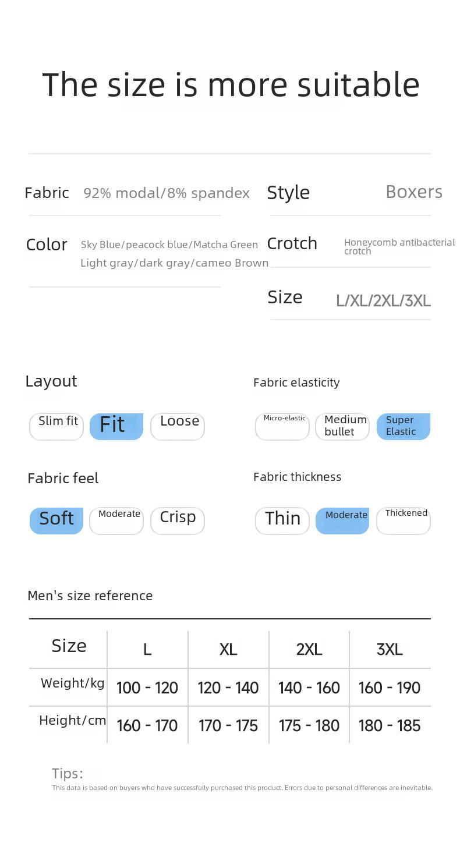Choose the highlighted Fit layout pill
The image size is (460, 868).
tap(116, 427)
